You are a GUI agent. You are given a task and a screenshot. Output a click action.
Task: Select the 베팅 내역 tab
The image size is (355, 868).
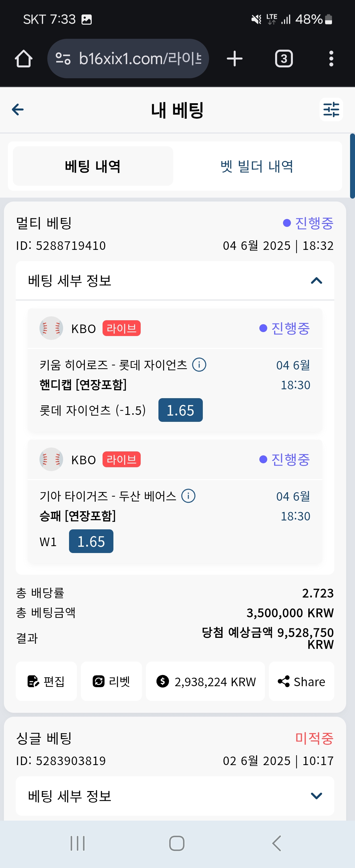tap(93, 166)
